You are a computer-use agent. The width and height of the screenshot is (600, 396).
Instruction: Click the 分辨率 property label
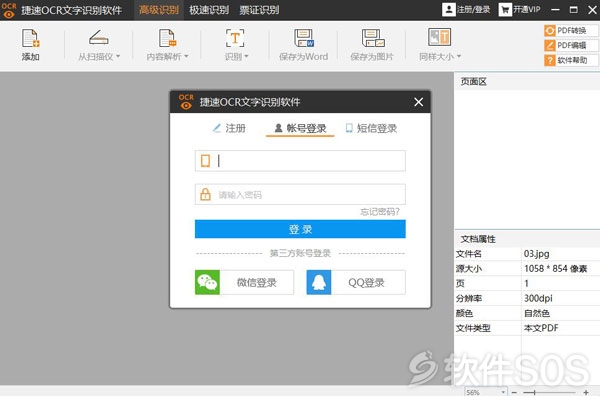pyautogui.click(x=468, y=298)
